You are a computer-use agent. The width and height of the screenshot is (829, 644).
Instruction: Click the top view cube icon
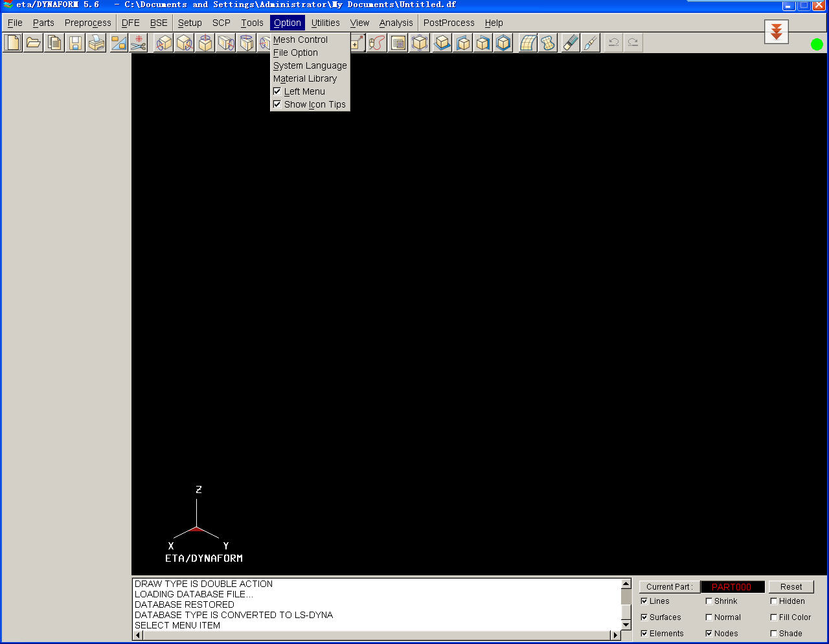pos(442,43)
